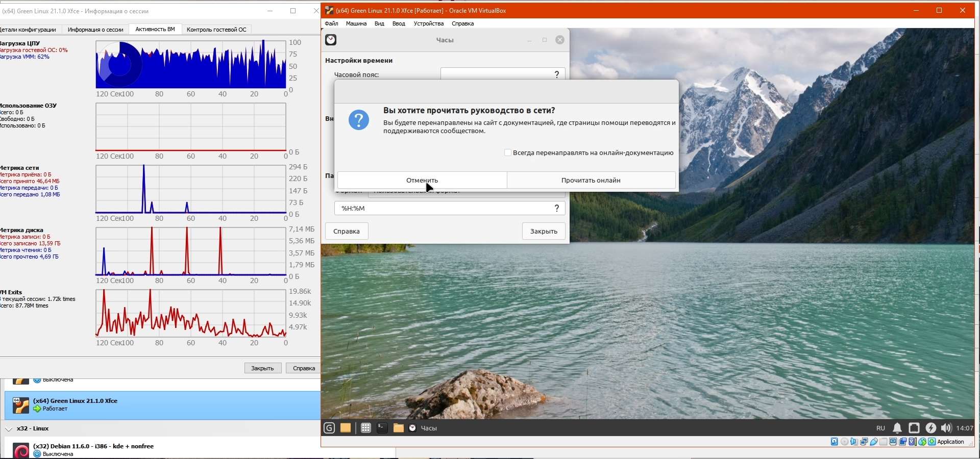The height and width of the screenshot is (459, 980).
Task: Click the question mark in the %H:%M field
Action: point(557,208)
